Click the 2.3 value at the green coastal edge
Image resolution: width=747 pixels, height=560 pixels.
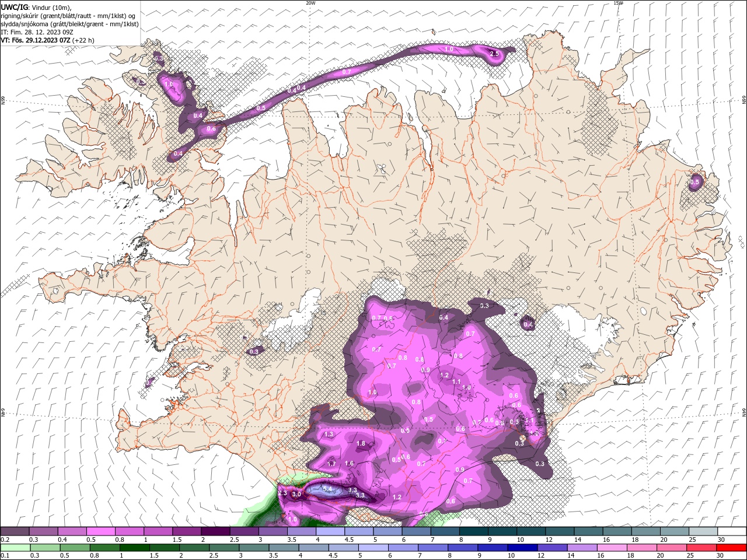tap(282, 494)
